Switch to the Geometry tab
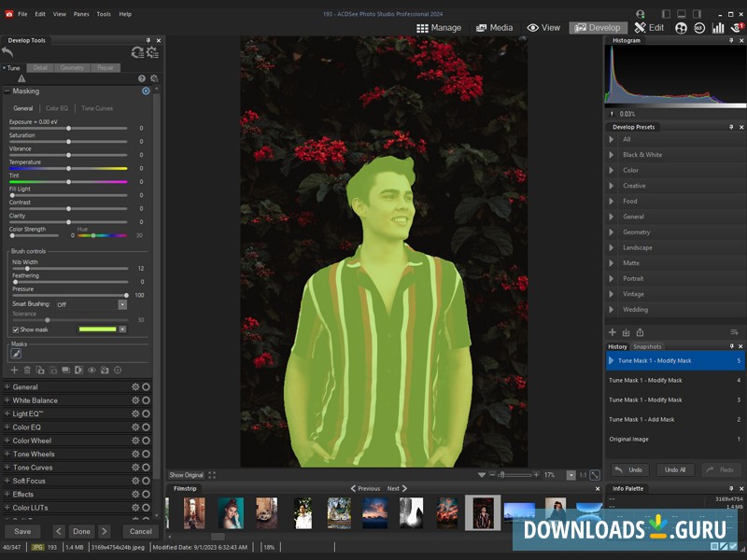The image size is (747, 560). [x=71, y=67]
